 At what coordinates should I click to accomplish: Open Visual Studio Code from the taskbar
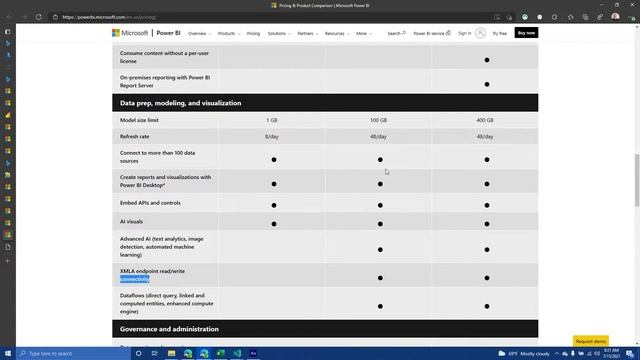tap(237, 353)
